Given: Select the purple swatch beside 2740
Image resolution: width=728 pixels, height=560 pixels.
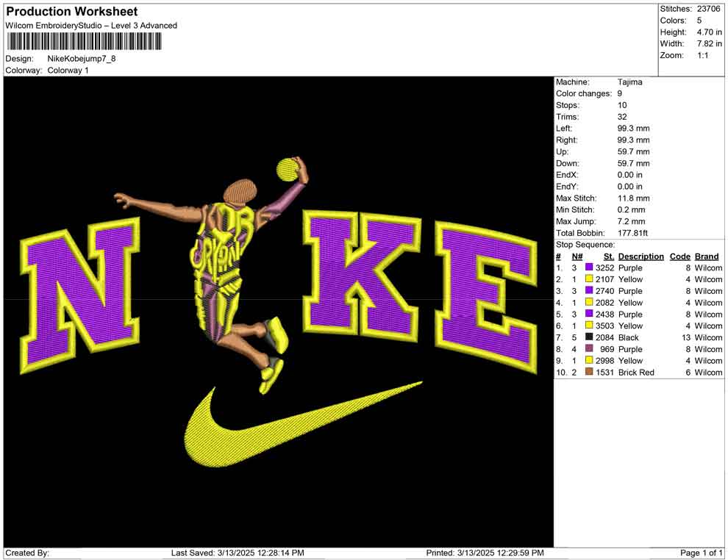Looking at the screenshot, I should point(589,290).
